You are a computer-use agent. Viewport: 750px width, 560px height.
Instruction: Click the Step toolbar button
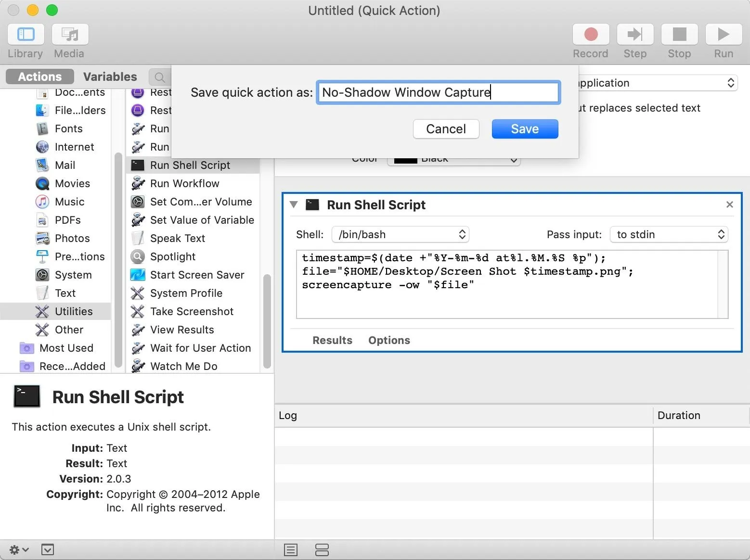click(635, 34)
